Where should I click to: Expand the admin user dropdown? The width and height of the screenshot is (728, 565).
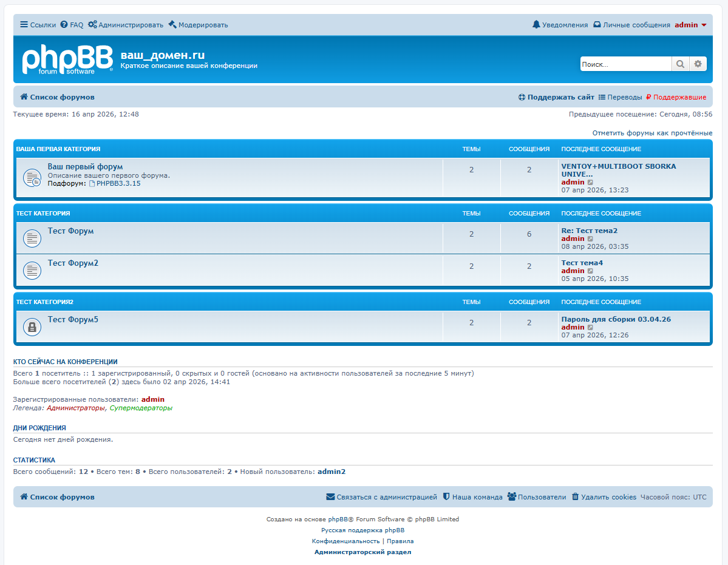(x=690, y=25)
